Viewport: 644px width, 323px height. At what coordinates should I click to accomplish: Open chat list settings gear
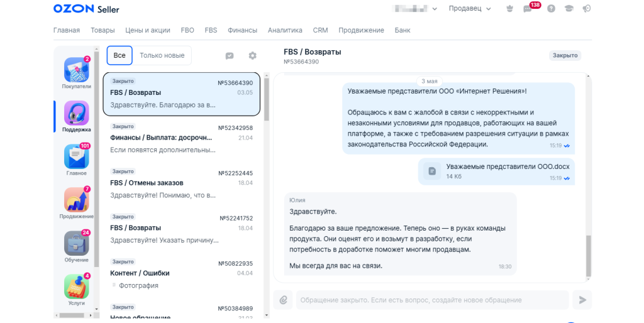pyautogui.click(x=253, y=55)
